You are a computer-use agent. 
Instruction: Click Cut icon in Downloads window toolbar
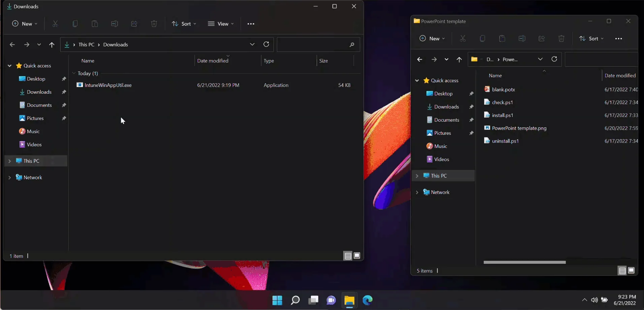click(x=55, y=24)
